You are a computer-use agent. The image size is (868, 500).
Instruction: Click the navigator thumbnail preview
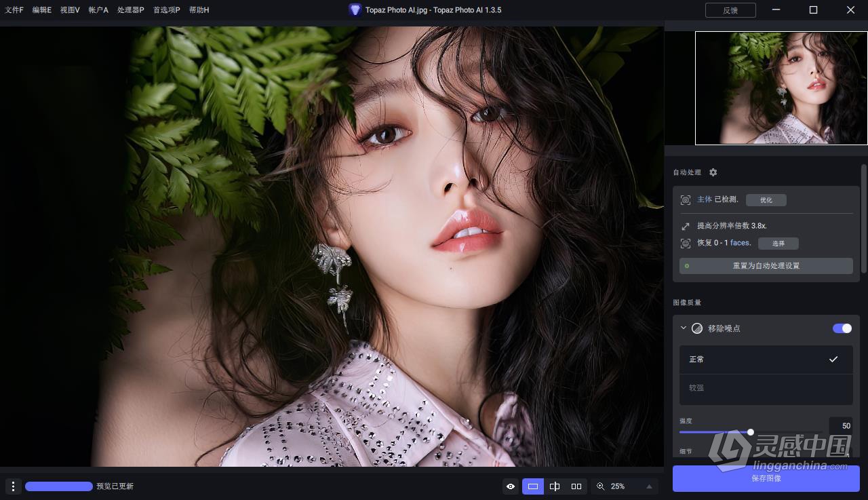[781, 88]
